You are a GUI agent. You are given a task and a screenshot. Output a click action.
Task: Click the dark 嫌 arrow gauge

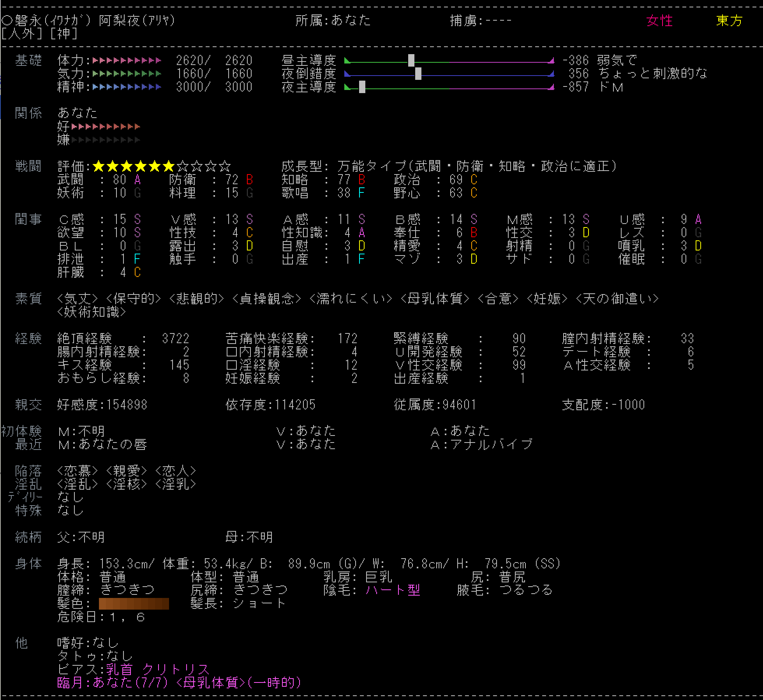[106, 140]
